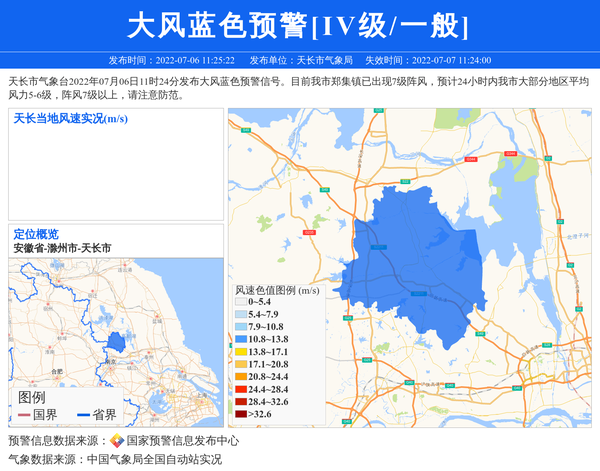Click the 发布单位 天长市气象局 text
The width and height of the screenshot is (600, 471).
click(300, 60)
